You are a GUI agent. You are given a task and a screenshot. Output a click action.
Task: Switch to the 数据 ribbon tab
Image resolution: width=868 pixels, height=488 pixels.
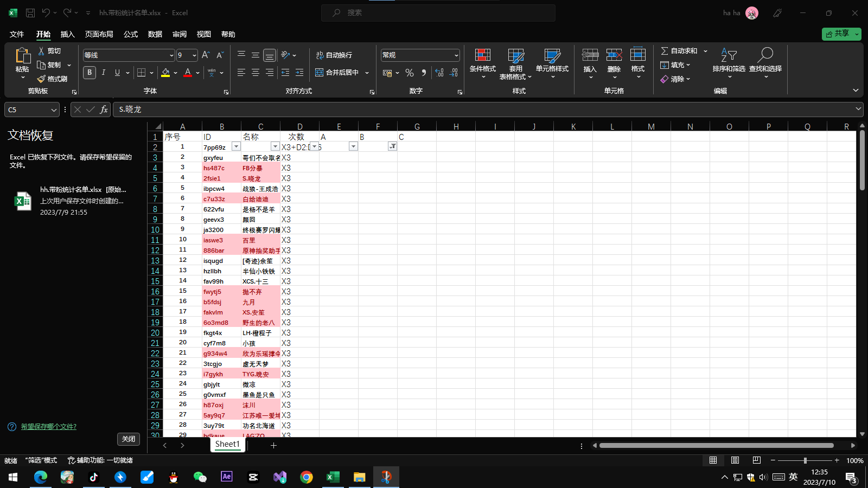tap(155, 34)
